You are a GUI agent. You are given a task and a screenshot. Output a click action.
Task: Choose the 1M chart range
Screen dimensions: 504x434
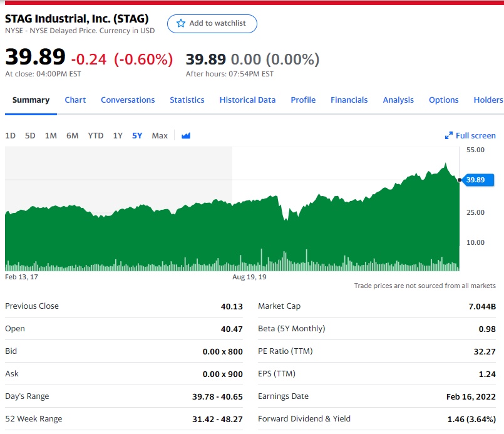click(x=51, y=136)
